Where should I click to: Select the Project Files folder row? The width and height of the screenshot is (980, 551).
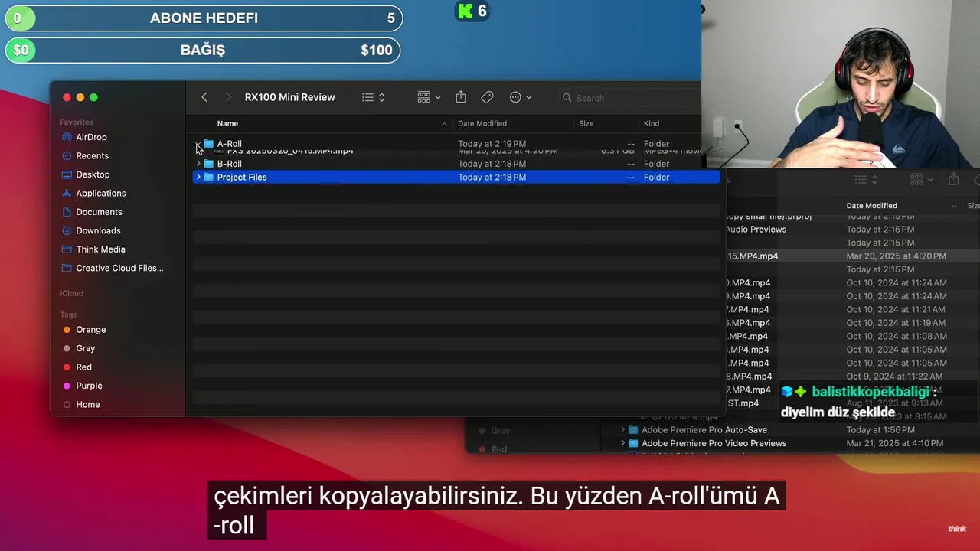456,177
